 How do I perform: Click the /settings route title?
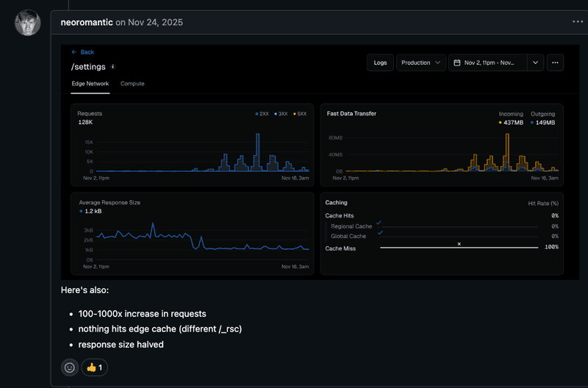tap(88, 67)
